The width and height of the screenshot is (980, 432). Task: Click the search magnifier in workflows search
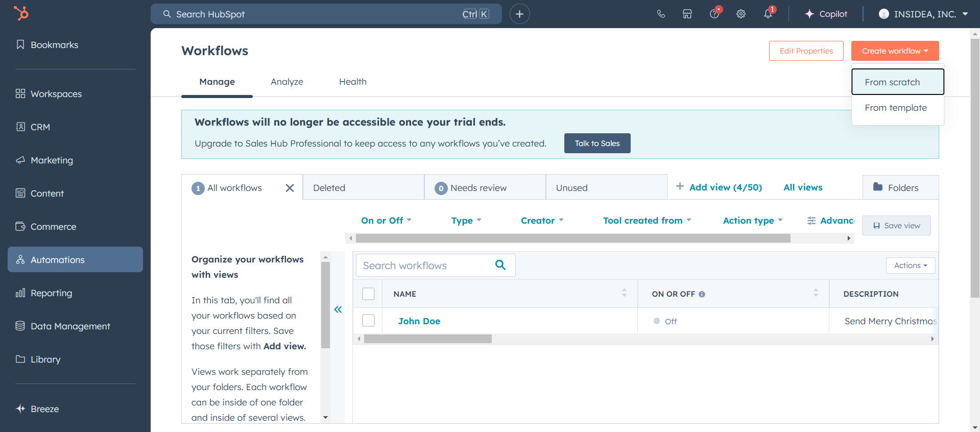click(x=500, y=265)
